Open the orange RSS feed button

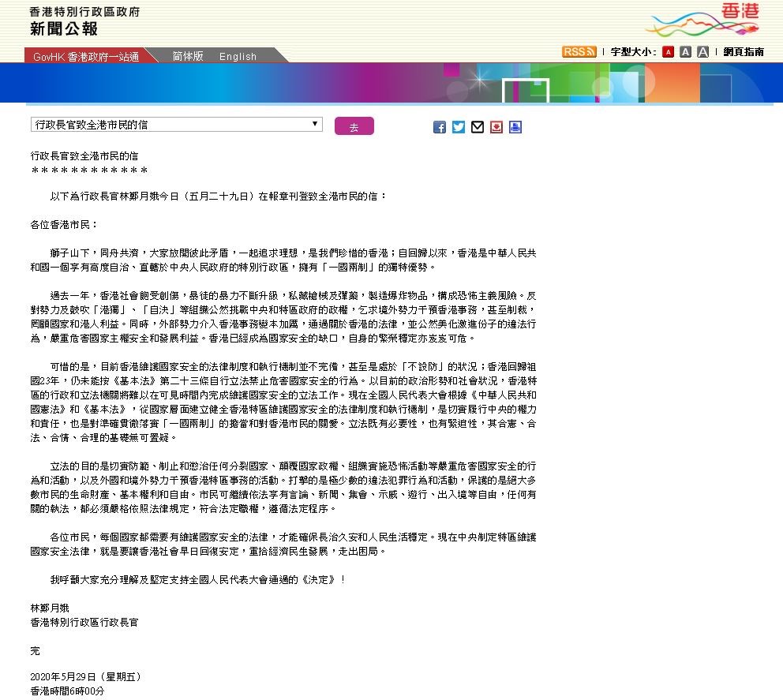click(579, 52)
